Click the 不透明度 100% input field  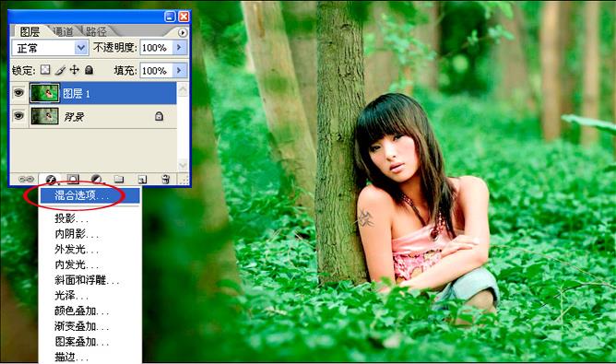tap(156, 48)
